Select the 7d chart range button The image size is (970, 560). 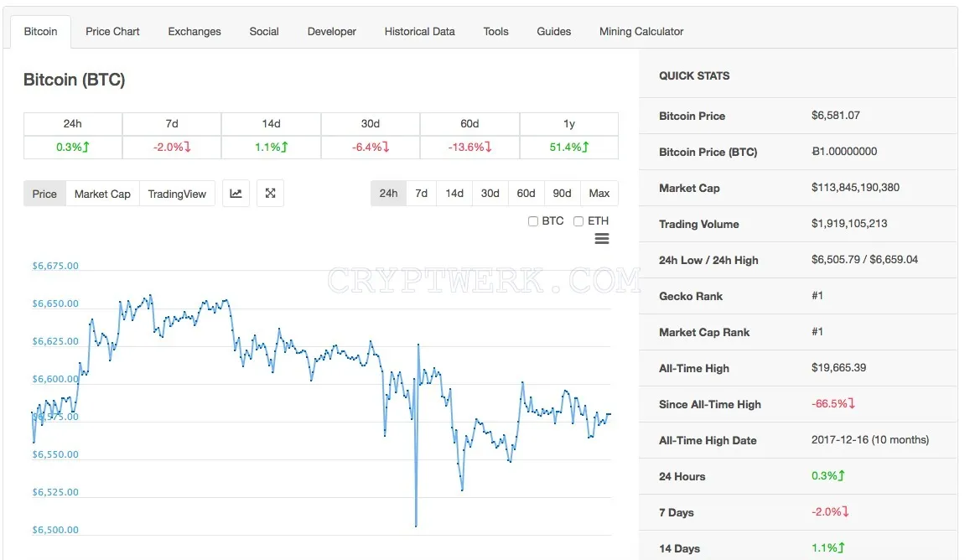pos(421,194)
